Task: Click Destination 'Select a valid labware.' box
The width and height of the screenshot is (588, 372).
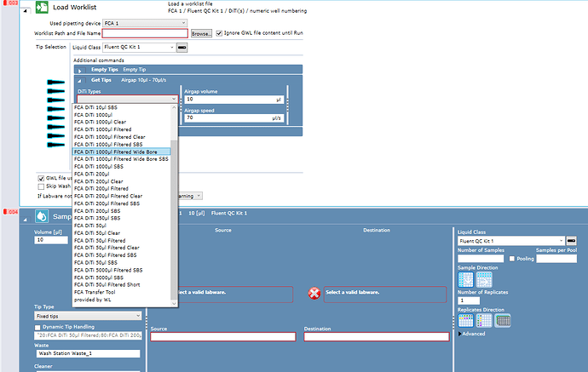Action: click(x=385, y=295)
